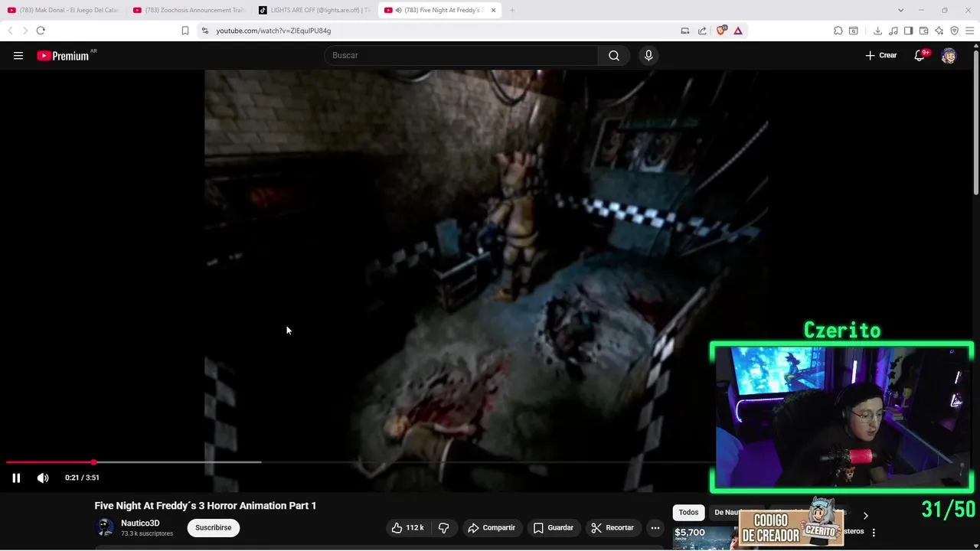The height and width of the screenshot is (551, 980).
Task: Click the video title text
Action: pos(205,506)
